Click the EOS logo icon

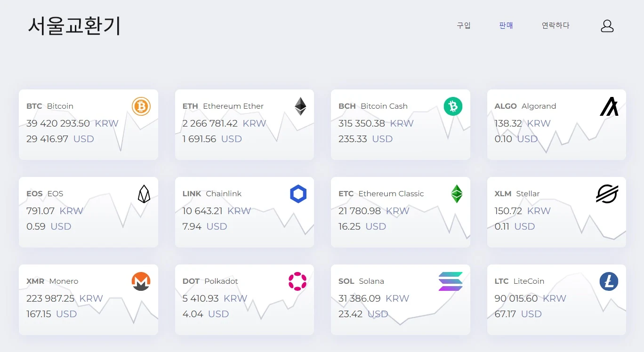pyautogui.click(x=144, y=194)
